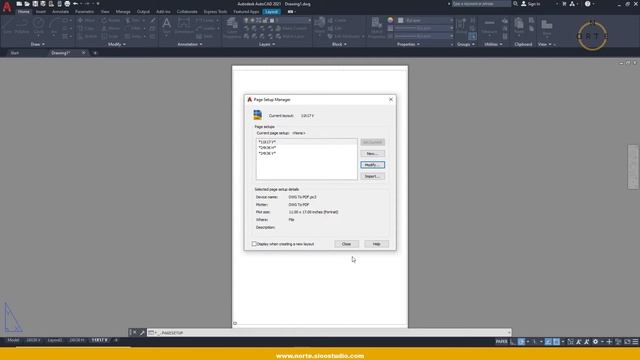Switch to the Layout1 tab at bottom

point(55,340)
